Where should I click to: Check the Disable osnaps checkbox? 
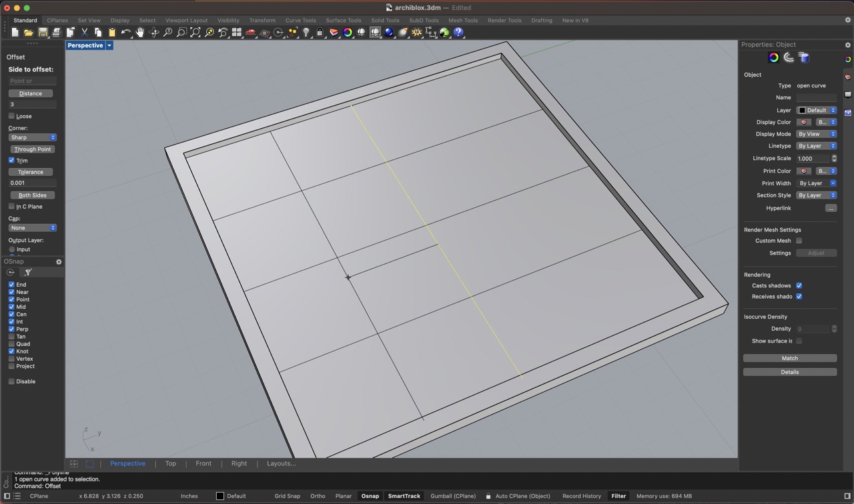(x=11, y=381)
